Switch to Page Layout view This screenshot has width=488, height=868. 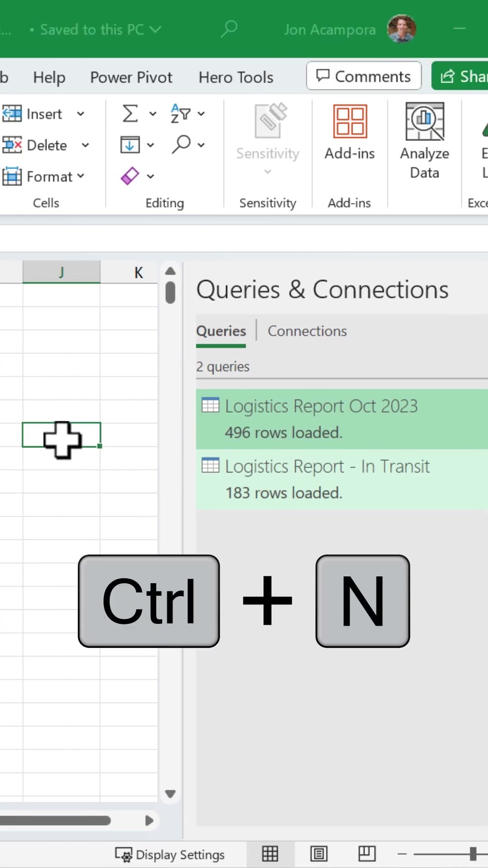[x=319, y=854]
